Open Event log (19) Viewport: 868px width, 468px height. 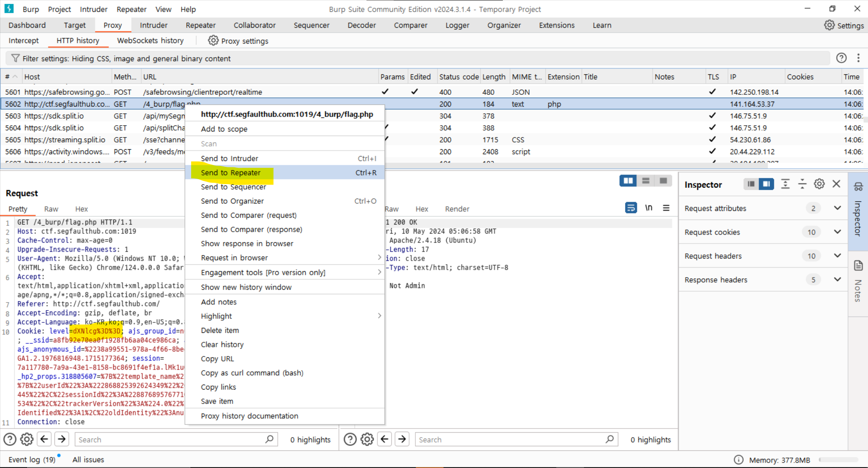[x=32, y=459]
